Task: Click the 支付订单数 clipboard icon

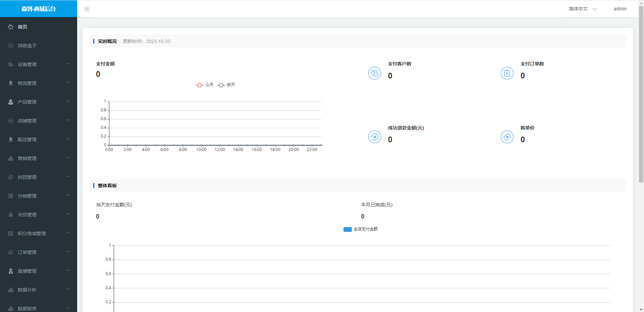Action: 507,73
